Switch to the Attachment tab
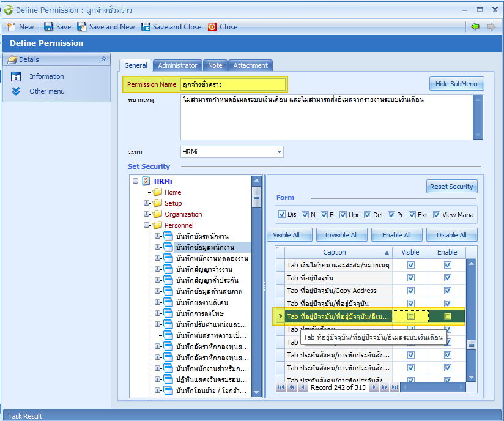 tap(250, 65)
